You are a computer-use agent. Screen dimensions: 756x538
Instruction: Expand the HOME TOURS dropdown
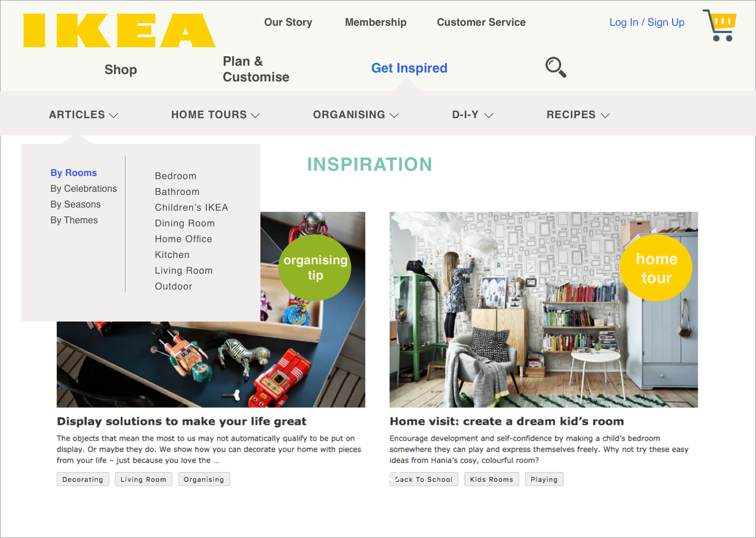(x=215, y=115)
